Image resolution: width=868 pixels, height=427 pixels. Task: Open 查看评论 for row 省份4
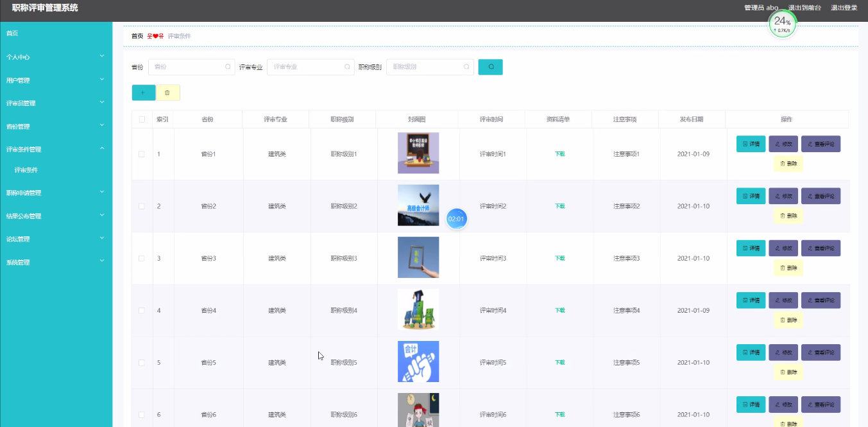(x=821, y=300)
